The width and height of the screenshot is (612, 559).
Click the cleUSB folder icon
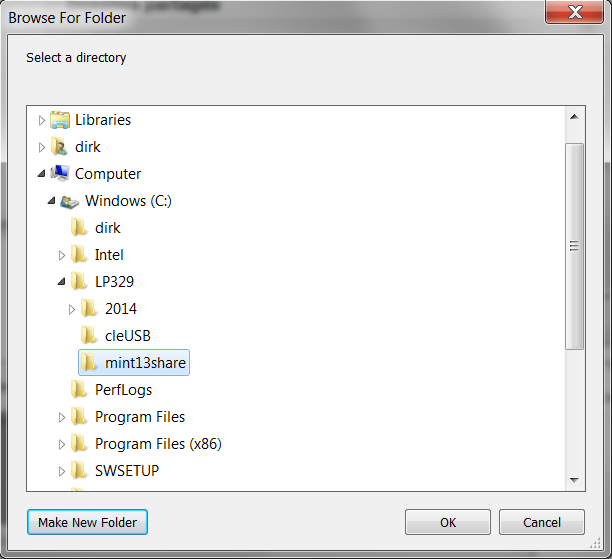coord(88,336)
